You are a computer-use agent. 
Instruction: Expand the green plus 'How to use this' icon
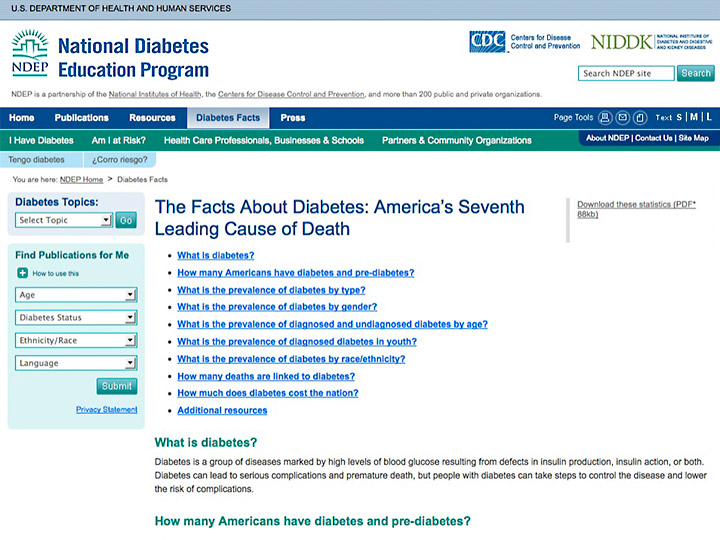click(x=22, y=273)
